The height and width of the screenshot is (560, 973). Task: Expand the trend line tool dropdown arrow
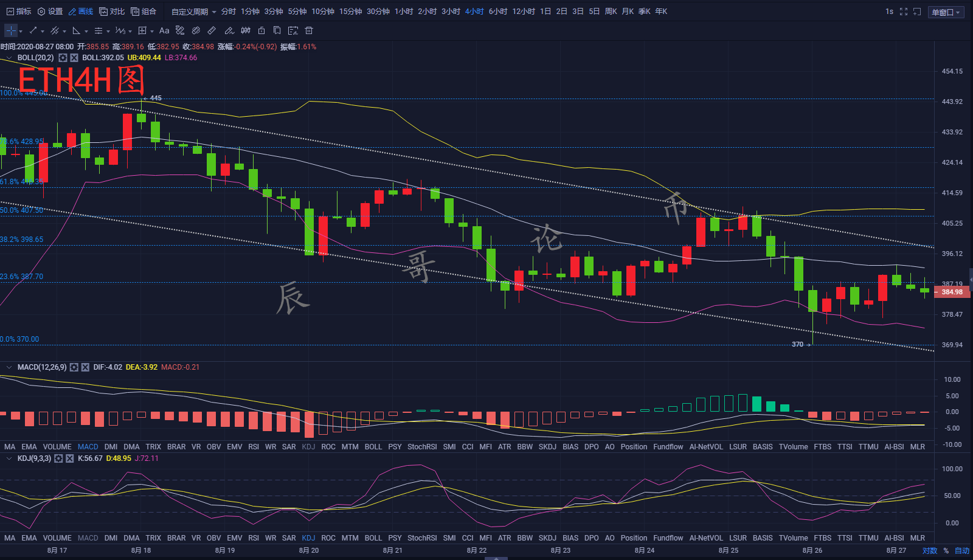(x=43, y=31)
